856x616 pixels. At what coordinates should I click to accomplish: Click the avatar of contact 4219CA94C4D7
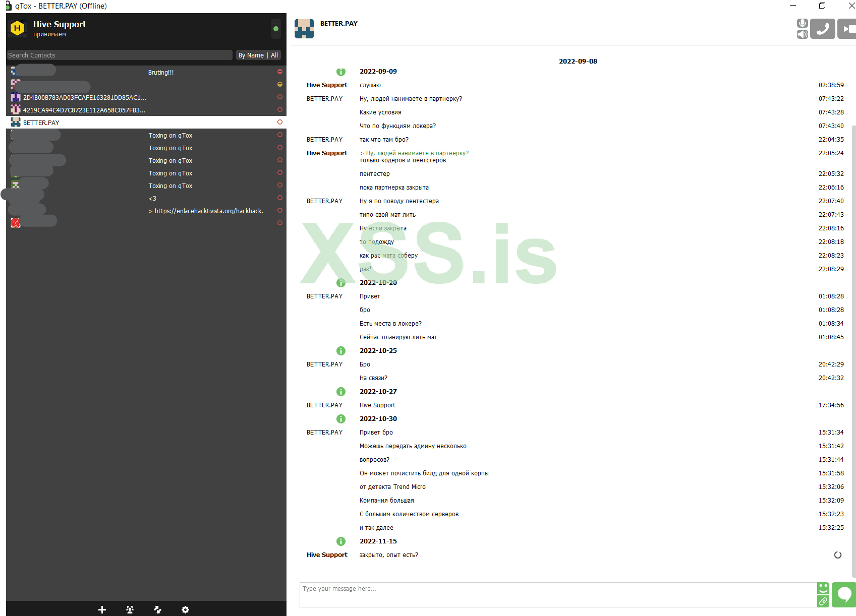16,109
